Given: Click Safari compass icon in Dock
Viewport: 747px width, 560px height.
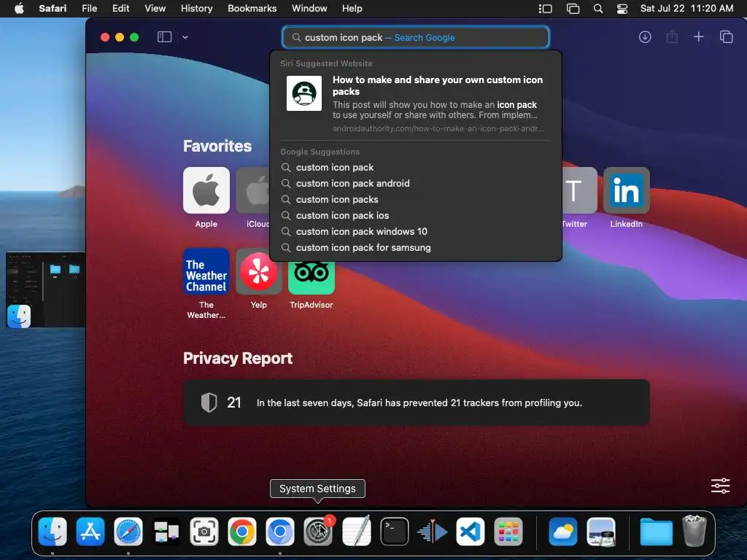Looking at the screenshot, I should [128, 532].
